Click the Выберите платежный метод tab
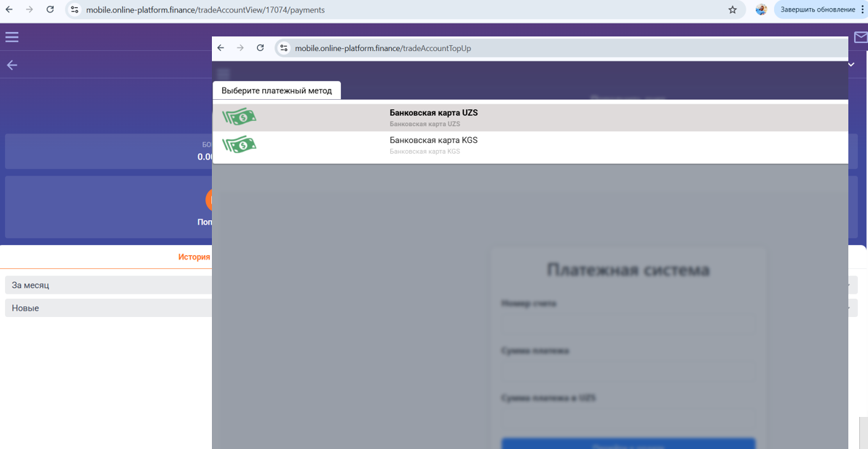The width and height of the screenshot is (868, 449). (x=277, y=90)
